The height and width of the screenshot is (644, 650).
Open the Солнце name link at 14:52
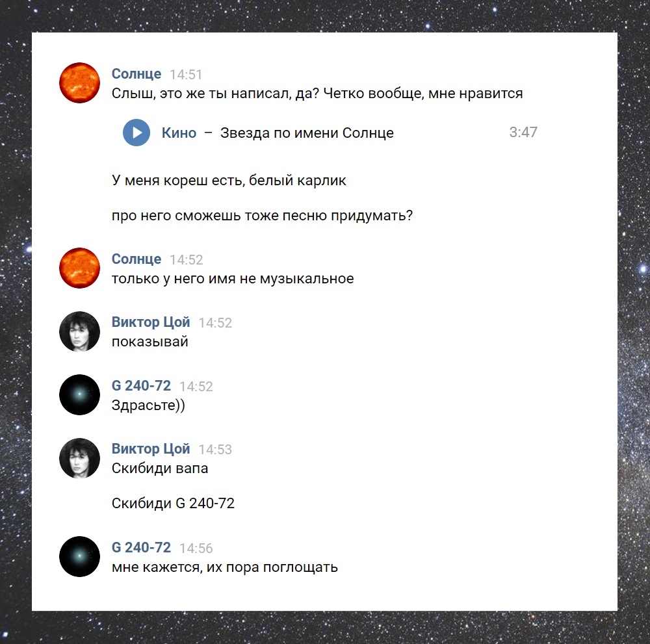136,259
